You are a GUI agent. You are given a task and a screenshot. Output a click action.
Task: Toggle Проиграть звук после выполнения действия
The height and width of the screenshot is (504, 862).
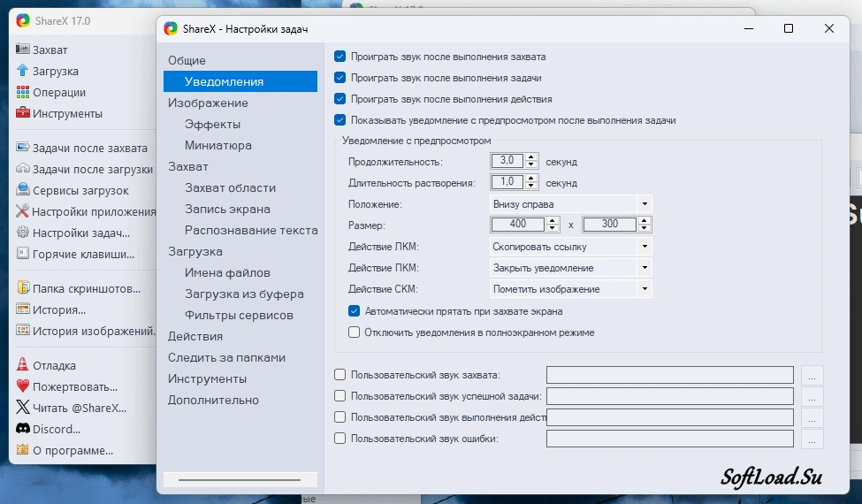pos(339,99)
